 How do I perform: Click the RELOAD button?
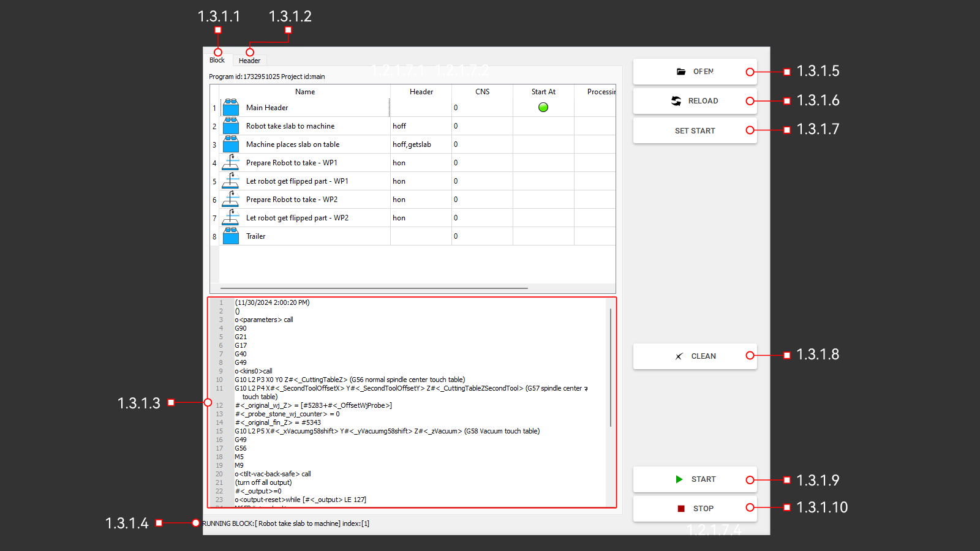[695, 101]
